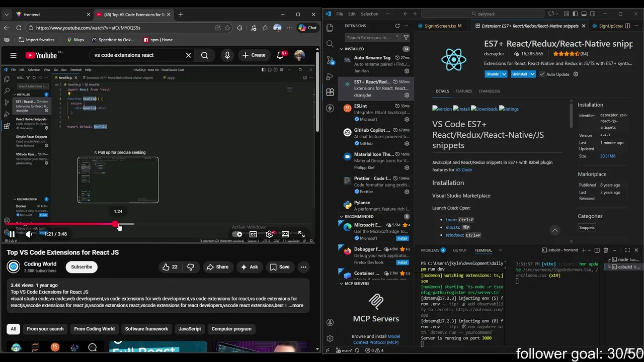Viewport: 644px width, 362px height.
Task: Open Source Control view with 10 badge
Action: coord(330,60)
